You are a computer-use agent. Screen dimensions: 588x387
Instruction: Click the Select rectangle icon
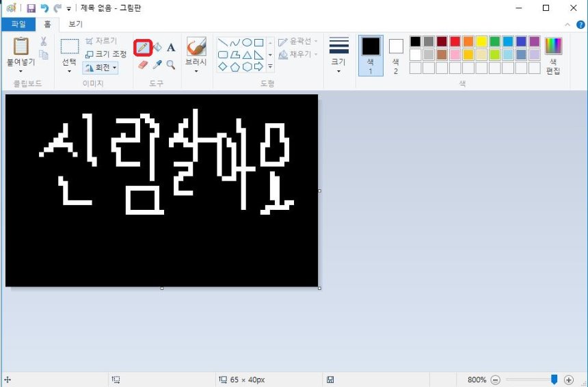[70, 46]
